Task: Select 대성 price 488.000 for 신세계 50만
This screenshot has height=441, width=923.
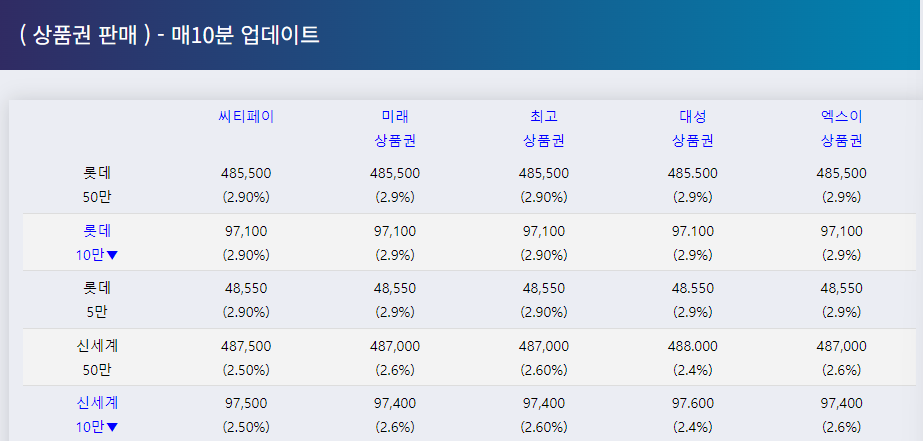Action: point(693,346)
